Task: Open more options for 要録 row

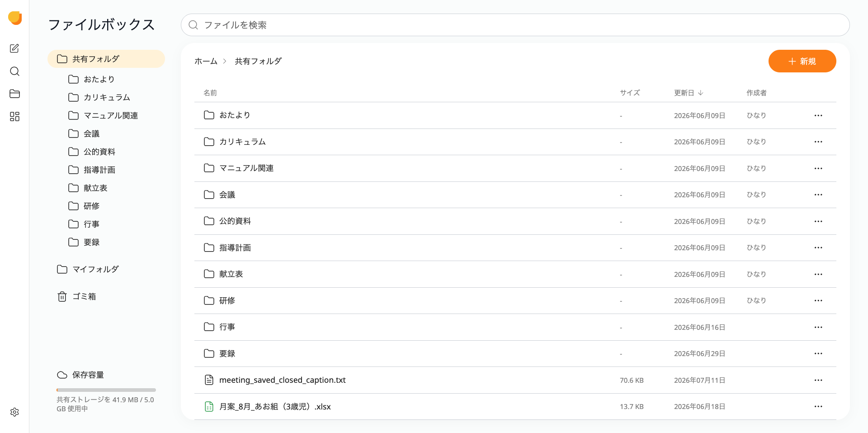Action: (x=818, y=353)
